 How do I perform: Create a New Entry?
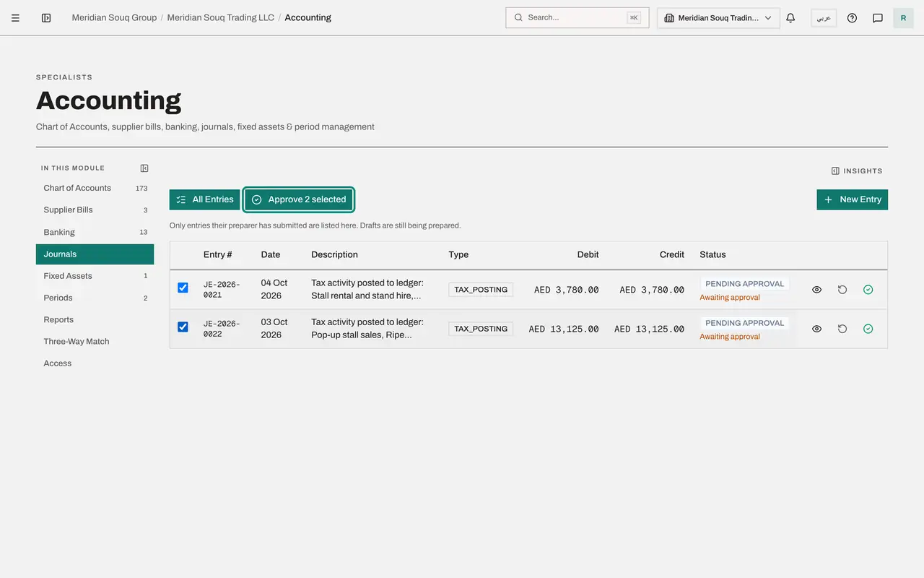point(853,199)
